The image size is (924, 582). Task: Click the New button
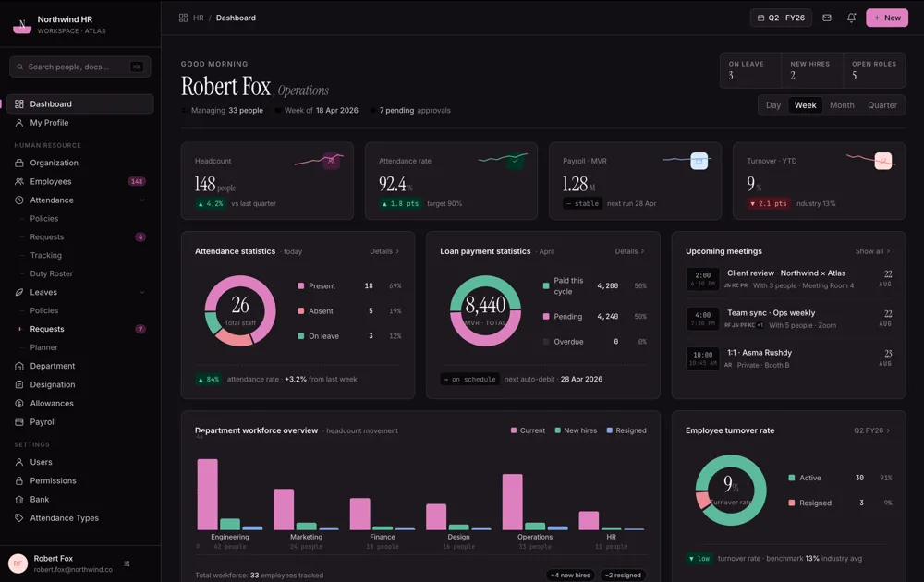point(887,18)
